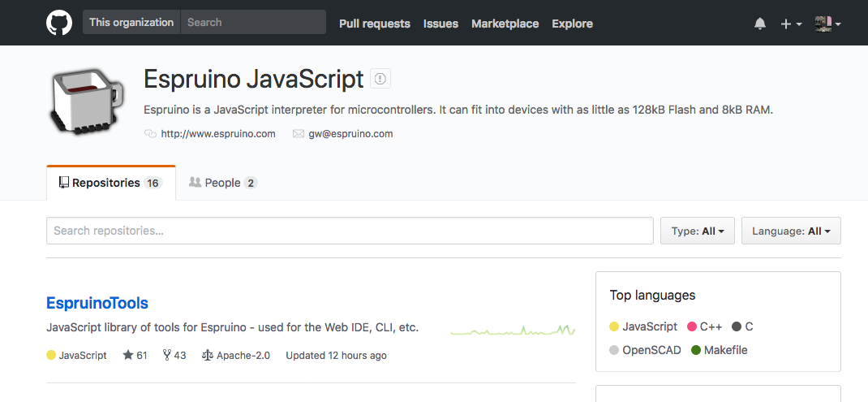Image resolution: width=868 pixels, height=402 pixels.
Task: Switch to the Repositories tab
Action: [x=110, y=183]
